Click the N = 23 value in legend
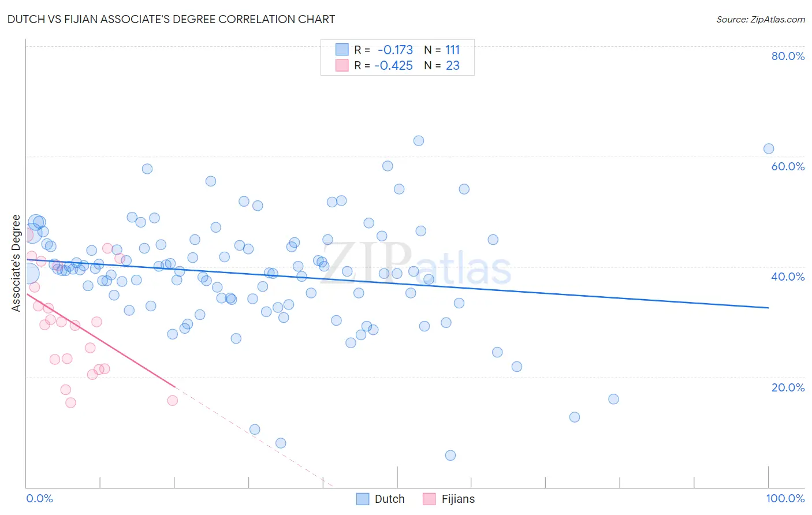The height and width of the screenshot is (515, 812). click(x=442, y=65)
